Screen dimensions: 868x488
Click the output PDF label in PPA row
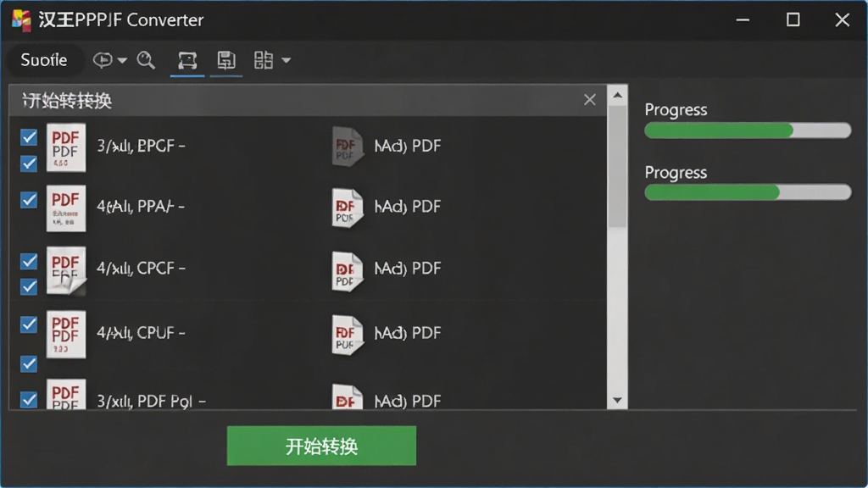pos(408,207)
